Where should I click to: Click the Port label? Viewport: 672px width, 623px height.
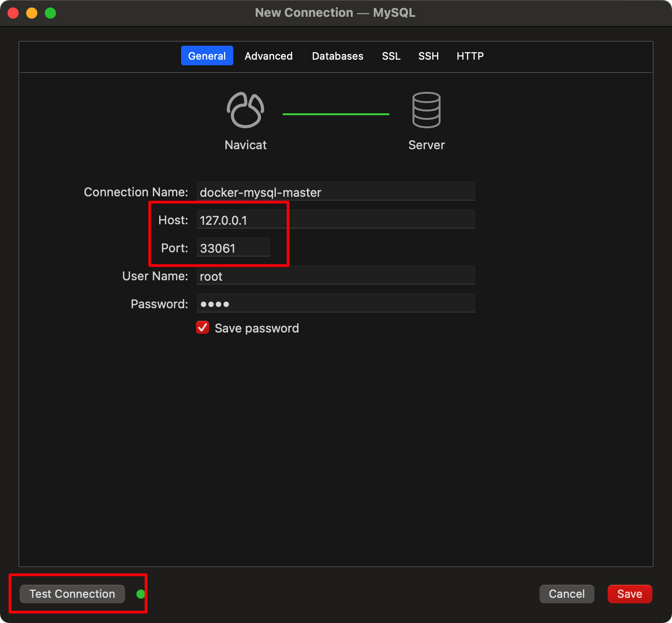click(x=175, y=248)
